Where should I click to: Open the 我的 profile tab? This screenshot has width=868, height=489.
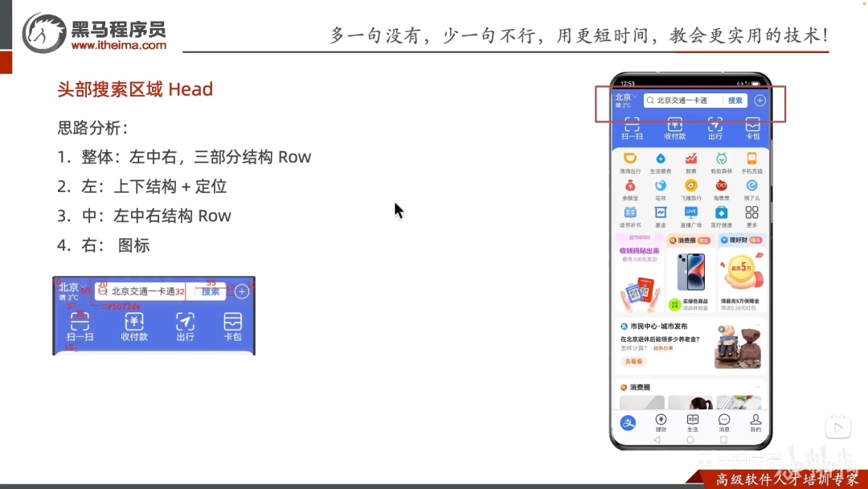(x=755, y=422)
